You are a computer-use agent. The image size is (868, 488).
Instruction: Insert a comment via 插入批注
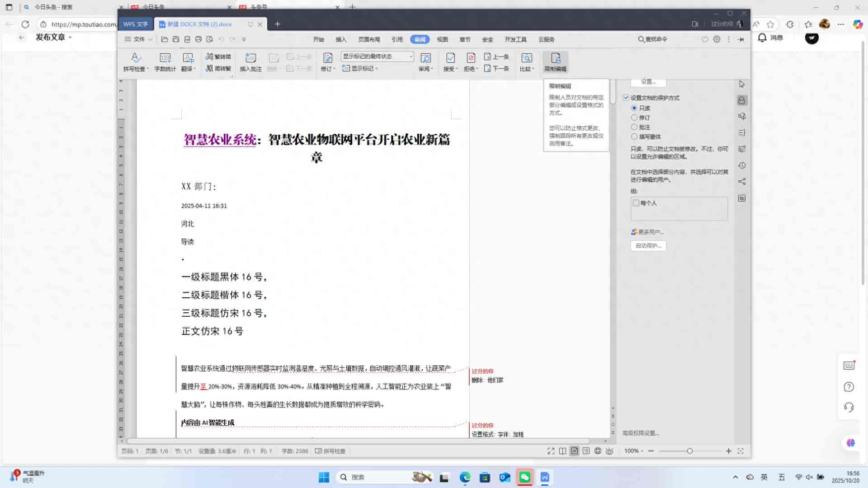[250, 62]
